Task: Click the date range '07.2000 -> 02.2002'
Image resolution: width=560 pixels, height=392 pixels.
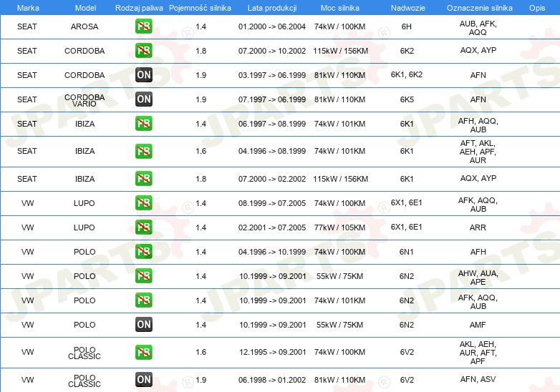Action: pyautogui.click(x=272, y=179)
